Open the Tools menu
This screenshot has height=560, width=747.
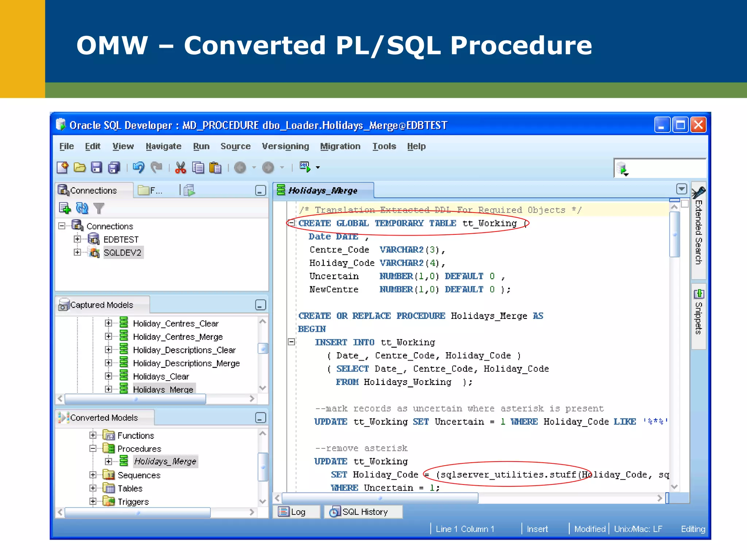[384, 146]
